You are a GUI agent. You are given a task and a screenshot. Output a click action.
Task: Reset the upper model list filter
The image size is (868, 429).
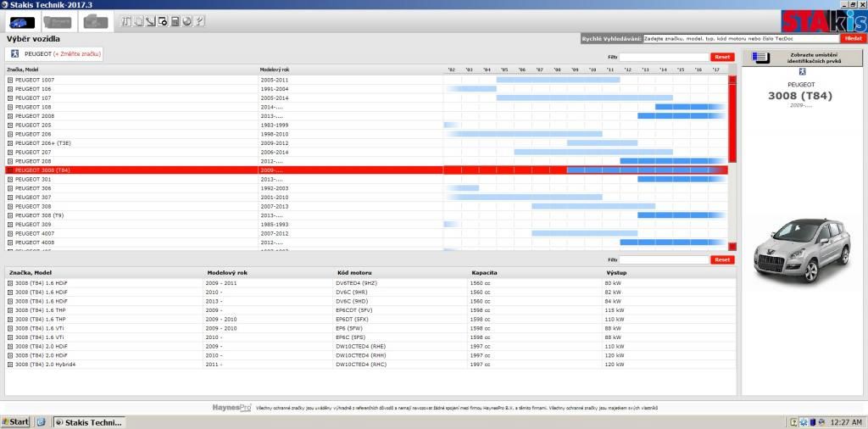722,57
